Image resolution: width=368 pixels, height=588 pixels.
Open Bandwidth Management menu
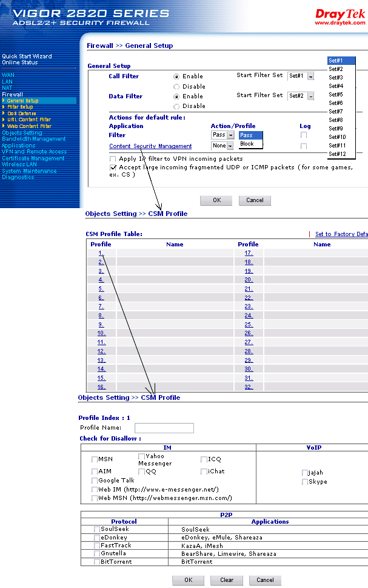click(x=34, y=139)
